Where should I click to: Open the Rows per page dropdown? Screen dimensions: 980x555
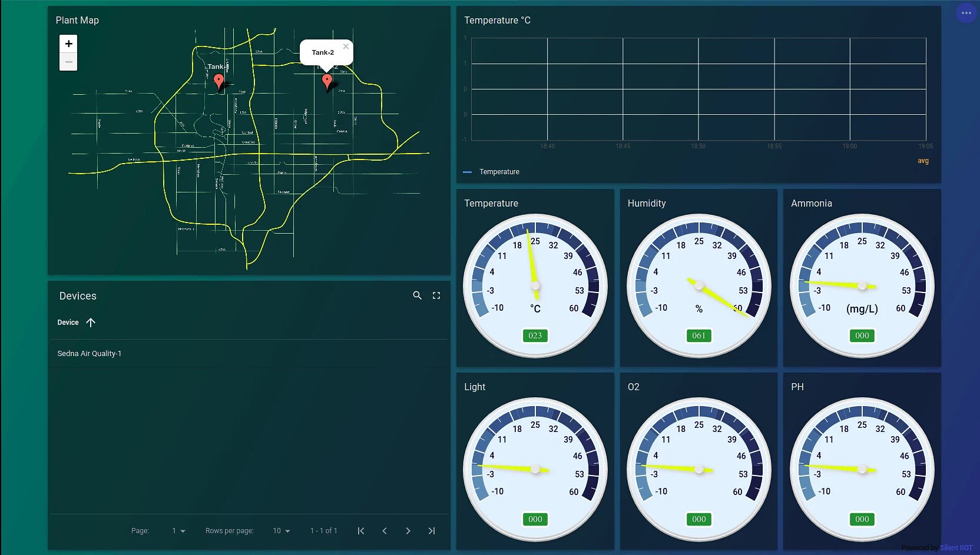pyautogui.click(x=282, y=530)
